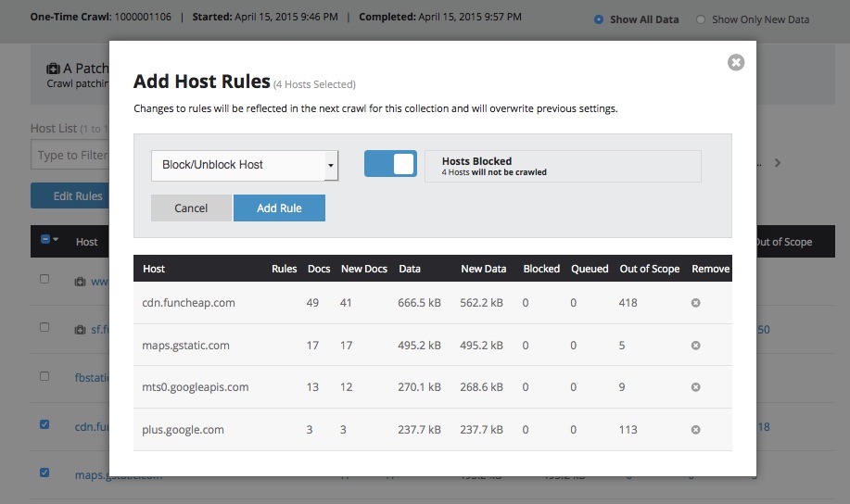
Task: Remove cdn.funcheap.com from selected hosts
Action: point(695,303)
